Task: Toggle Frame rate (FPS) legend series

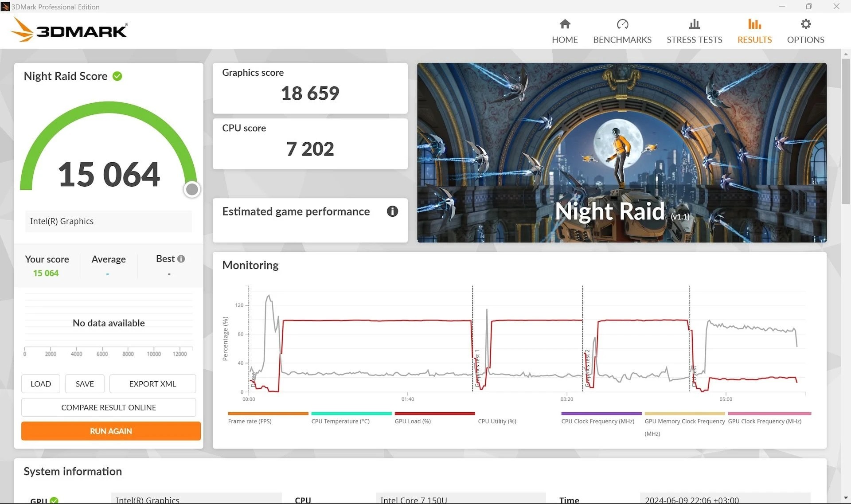Action: click(250, 421)
